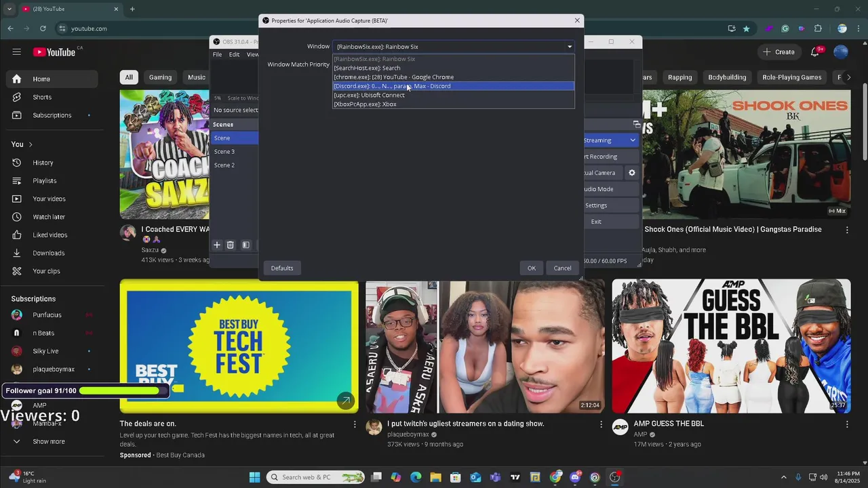868x488 pixels.
Task: Click the YouTube Create button
Action: point(778,52)
